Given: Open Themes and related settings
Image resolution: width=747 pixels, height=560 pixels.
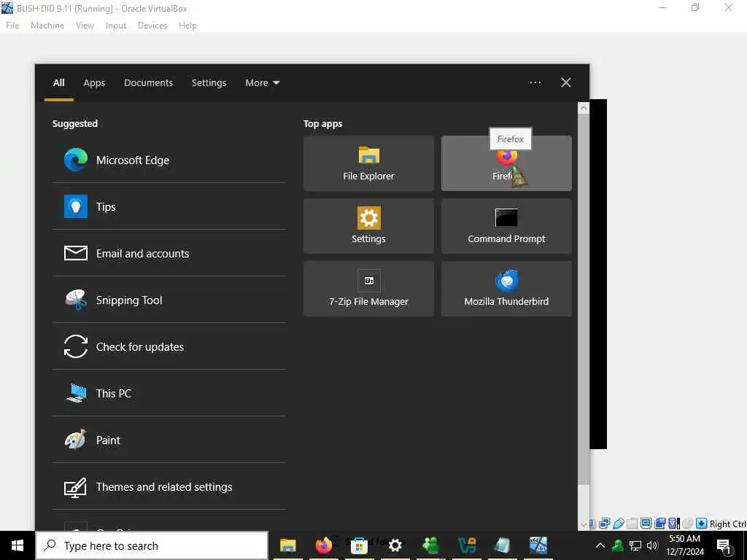Looking at the screenshot, I should pyautogui.click(x=169, y=486).
